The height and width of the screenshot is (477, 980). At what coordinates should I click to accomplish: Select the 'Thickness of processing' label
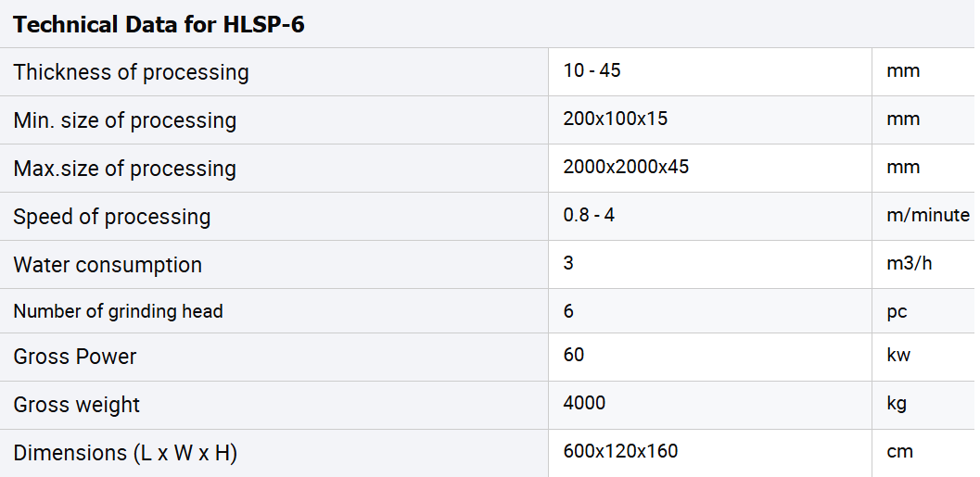pos(131,72)
